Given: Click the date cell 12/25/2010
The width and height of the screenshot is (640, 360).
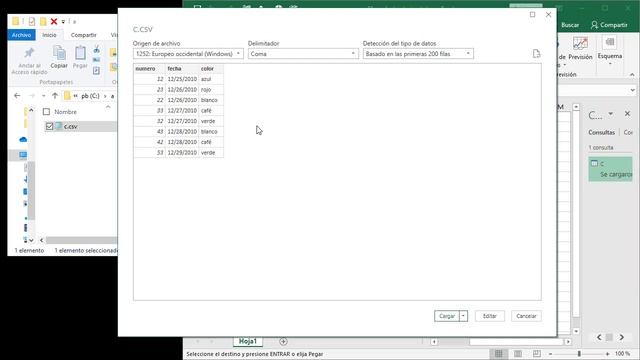Looking at the screenshot, I should [x=182, y=79].
